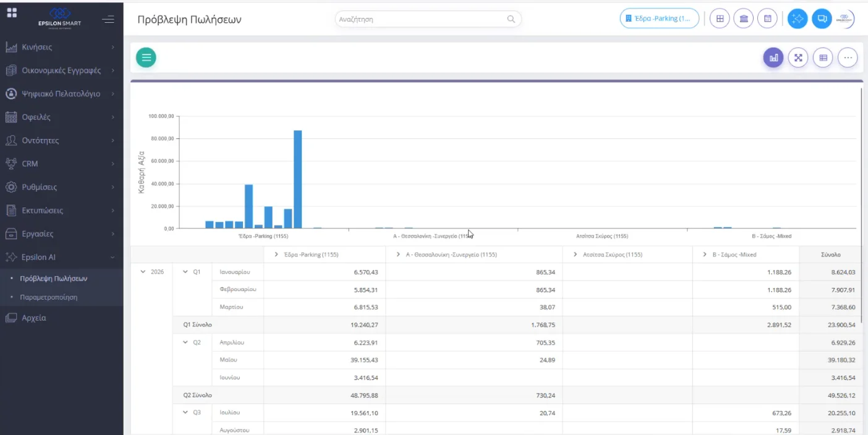Screen dimensions: 868x435
Task: Open the apps grid icon at top-left
Action: tap(12, 12)
